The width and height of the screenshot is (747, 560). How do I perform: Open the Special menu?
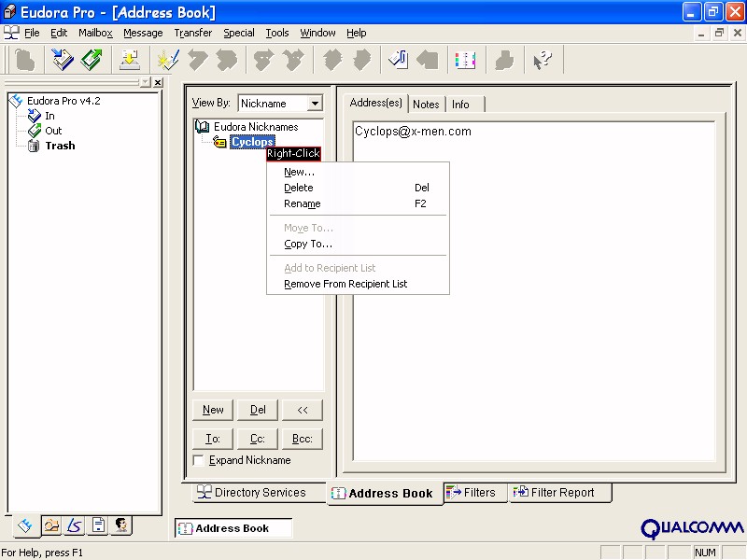pos(239,33)
